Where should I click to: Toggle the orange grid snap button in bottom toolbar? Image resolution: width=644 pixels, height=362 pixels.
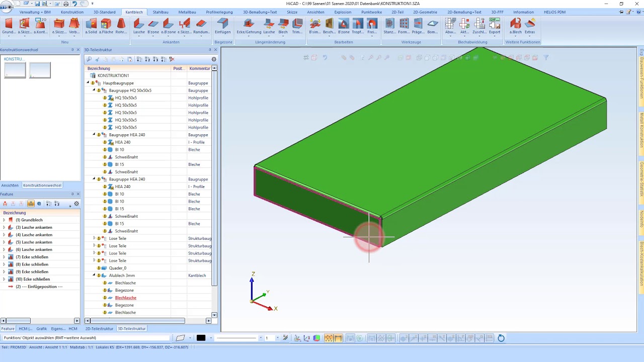(329, 338)
